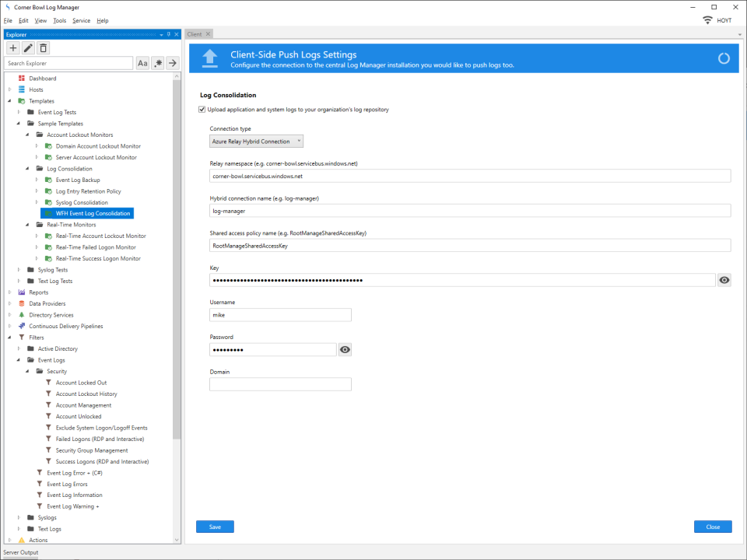Screen dimensions: 747x560
Task: Click the Data Providers database icon
Action: coord(22,303)
